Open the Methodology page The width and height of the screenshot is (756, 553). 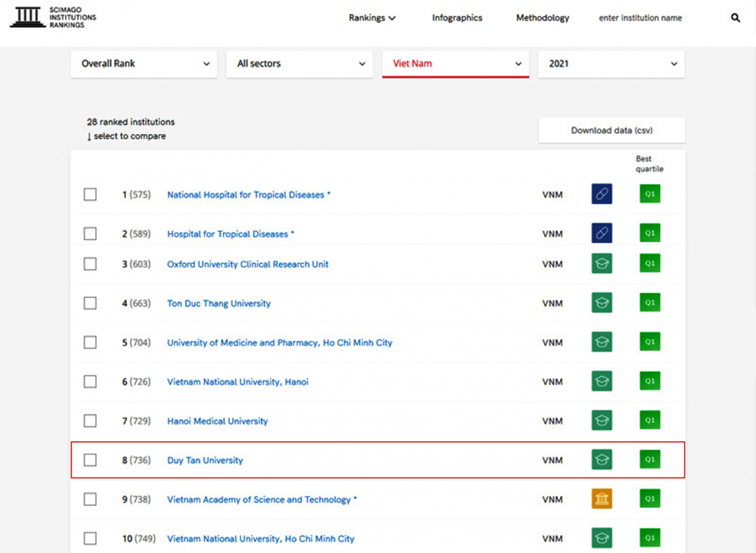coord(542,18)
